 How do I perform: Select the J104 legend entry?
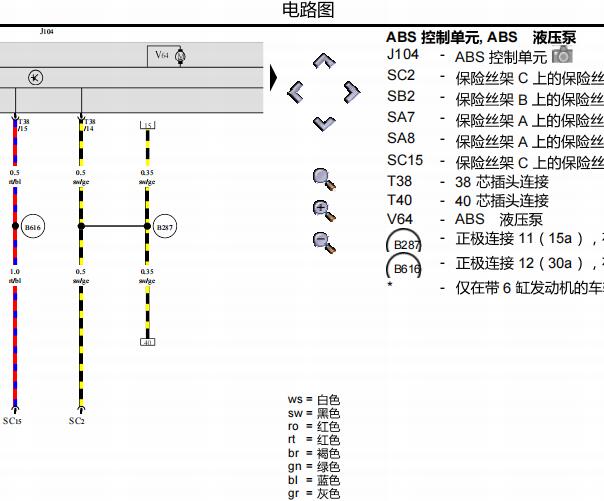pos(480,55)
